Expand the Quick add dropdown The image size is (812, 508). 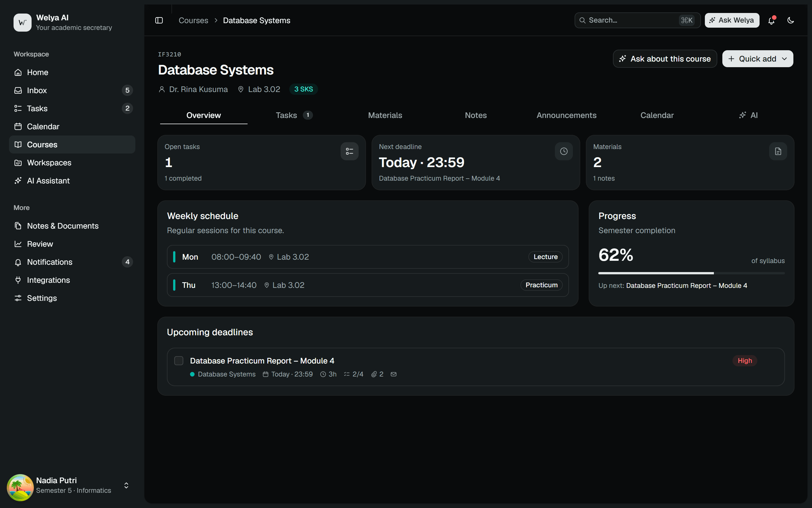758,59
